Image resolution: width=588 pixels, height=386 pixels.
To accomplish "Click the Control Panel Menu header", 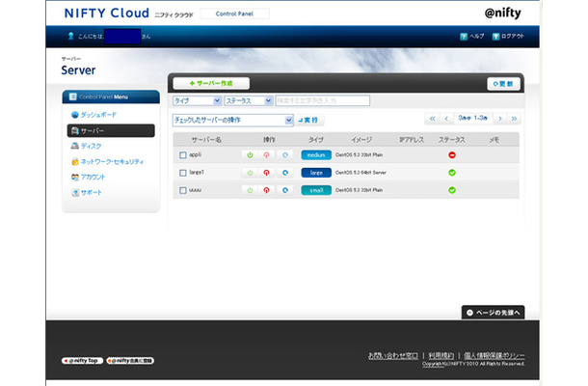I will pos(111,96).
